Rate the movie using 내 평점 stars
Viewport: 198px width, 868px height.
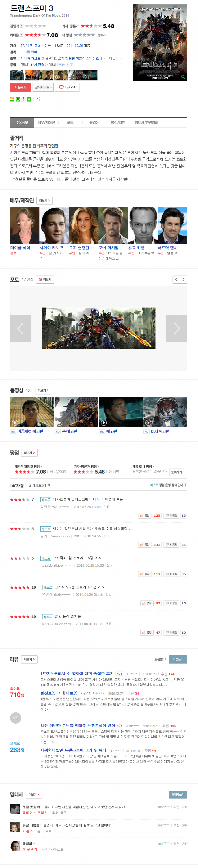tap(84, 35)
